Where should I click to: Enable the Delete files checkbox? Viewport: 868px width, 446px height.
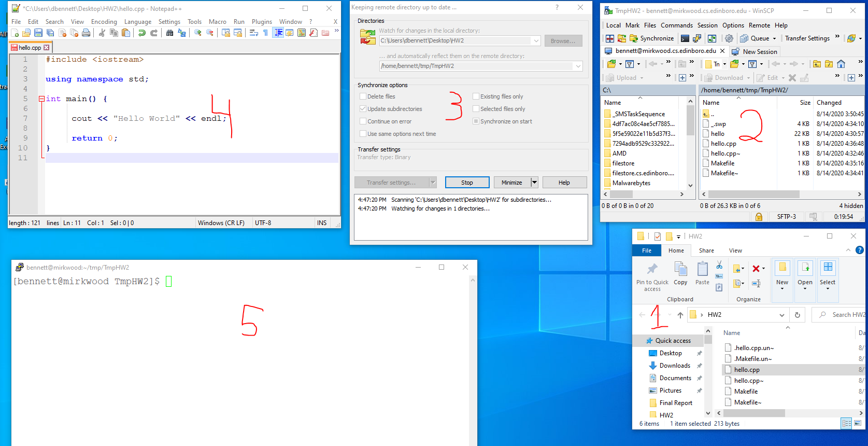click(363, 96)
